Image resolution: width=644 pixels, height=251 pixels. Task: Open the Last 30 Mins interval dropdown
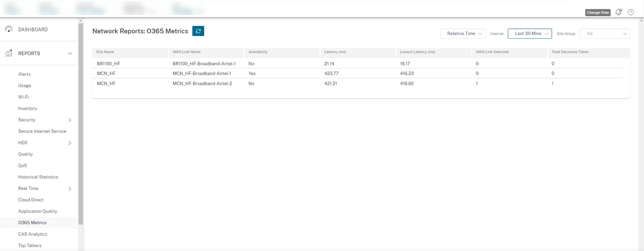(x=530, y=34)
